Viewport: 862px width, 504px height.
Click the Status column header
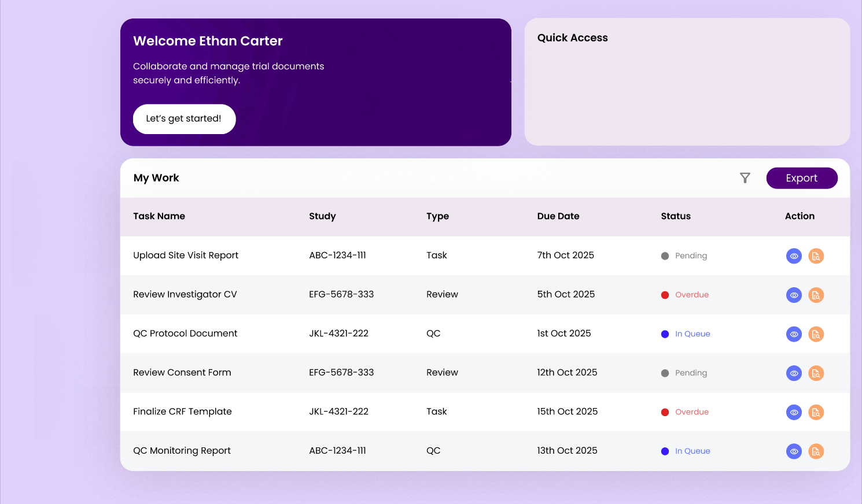[675, 216]
